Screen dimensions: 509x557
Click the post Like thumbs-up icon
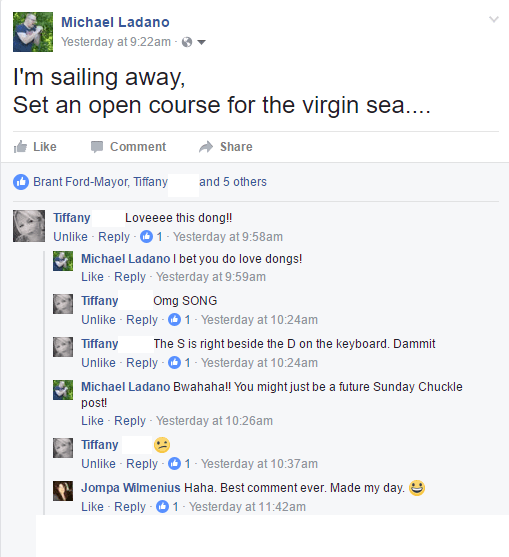click(x=20, y=146)
